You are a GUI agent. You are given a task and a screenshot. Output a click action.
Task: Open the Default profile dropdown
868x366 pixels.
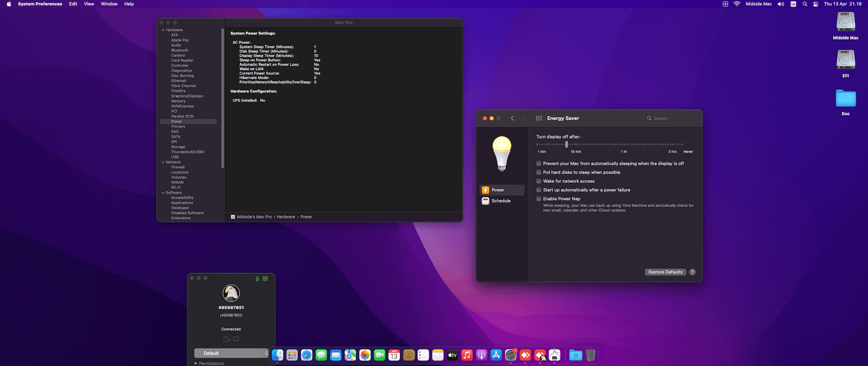point(231,353)
